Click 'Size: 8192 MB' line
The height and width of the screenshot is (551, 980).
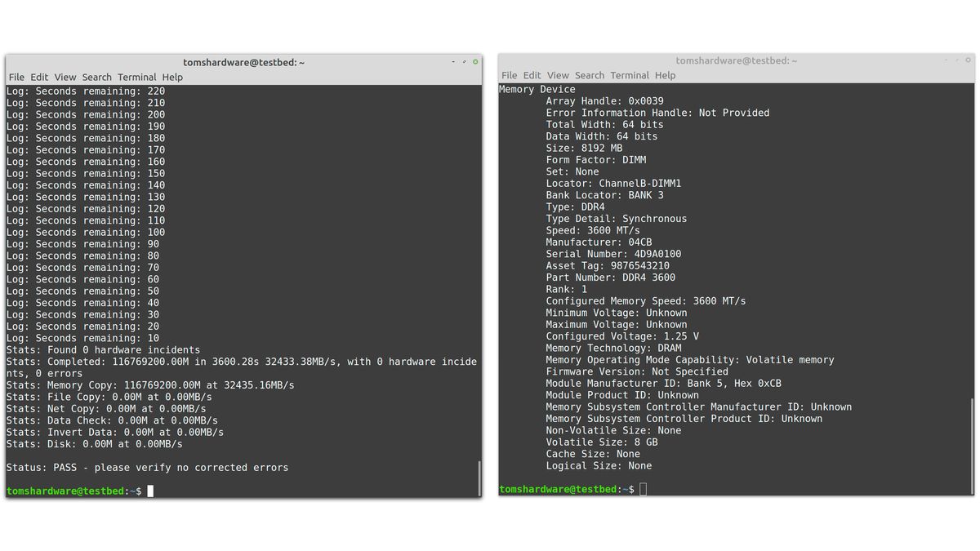(x=584, y=149)
